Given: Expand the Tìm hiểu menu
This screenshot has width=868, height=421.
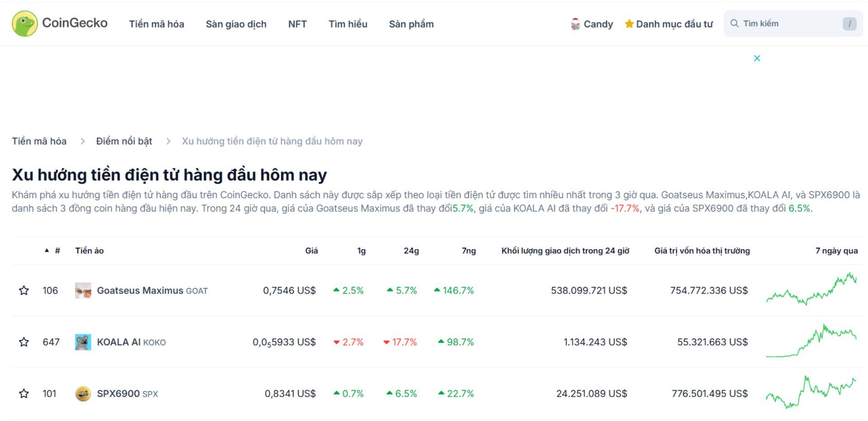Looking at the screenshot, I should [x=348, y=24].
